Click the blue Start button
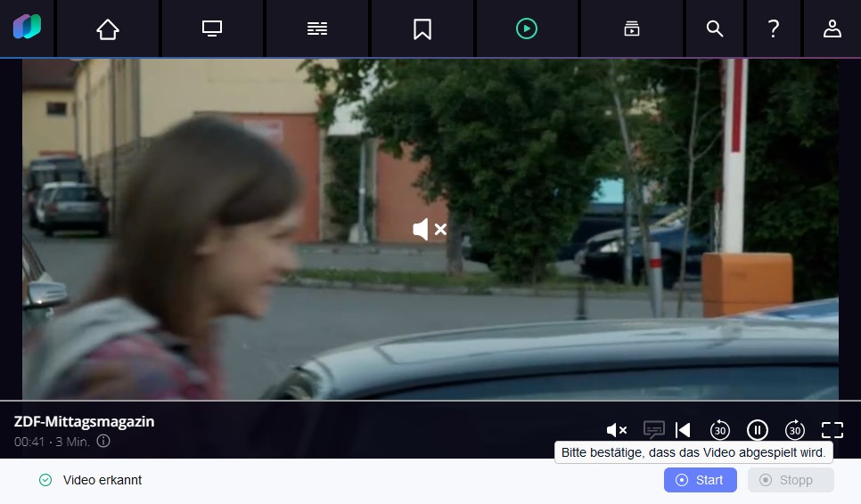The width and height of the screenshot is (861, 504). [x=700, y=480]
